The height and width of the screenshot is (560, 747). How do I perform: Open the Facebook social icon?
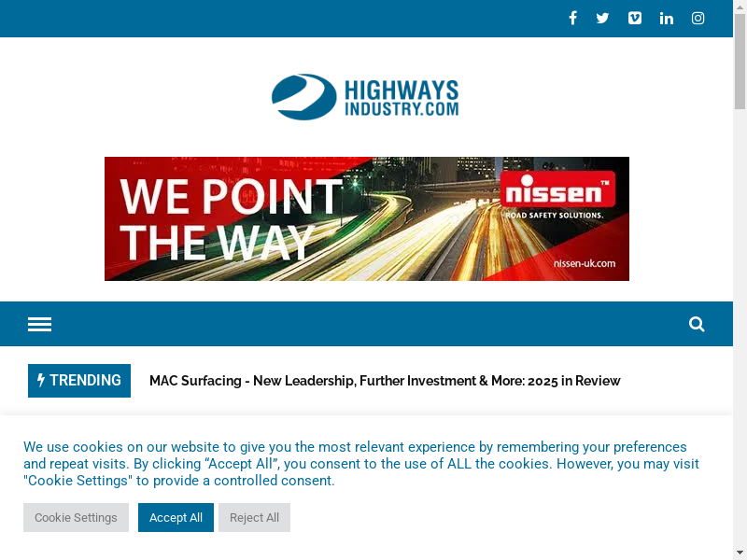pos(572,18)
